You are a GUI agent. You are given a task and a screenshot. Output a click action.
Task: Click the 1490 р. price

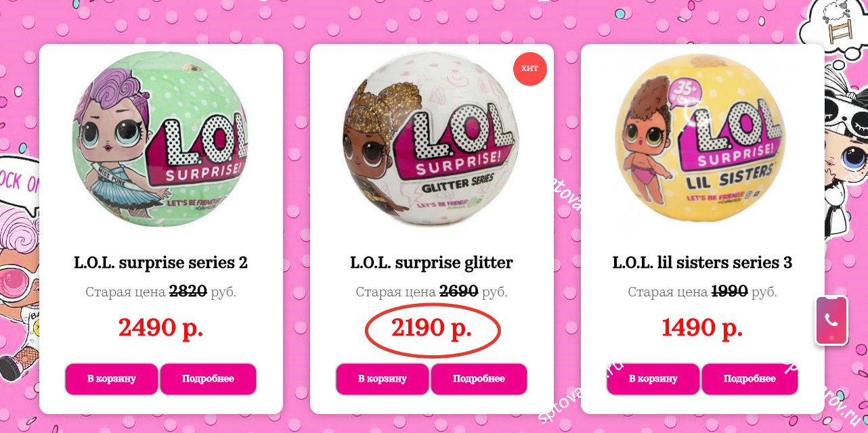click(702, 328)
